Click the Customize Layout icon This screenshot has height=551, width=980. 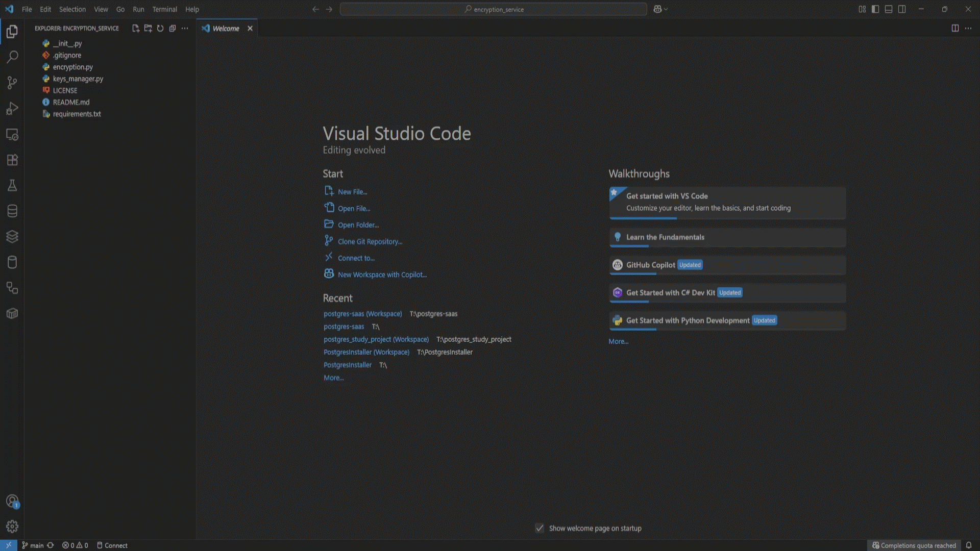pyautogui.click(x=862, y=9)
